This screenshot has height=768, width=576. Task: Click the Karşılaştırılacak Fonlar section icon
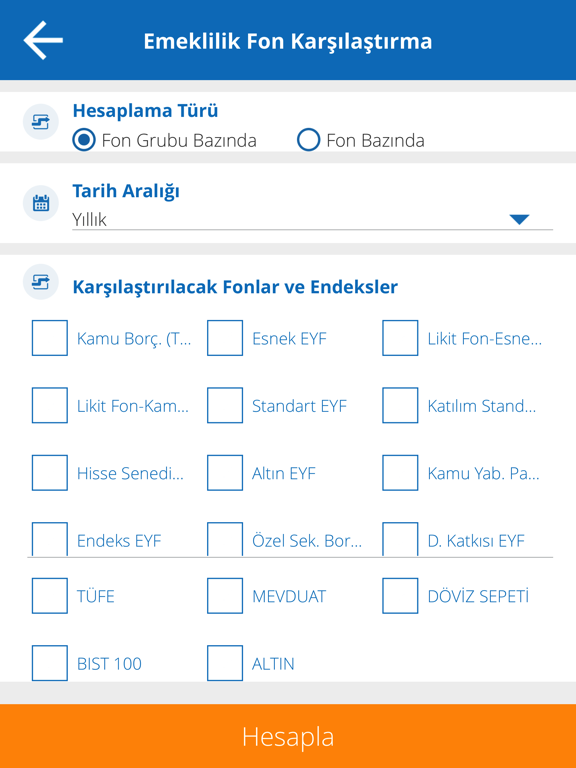[x=41, y=282]
